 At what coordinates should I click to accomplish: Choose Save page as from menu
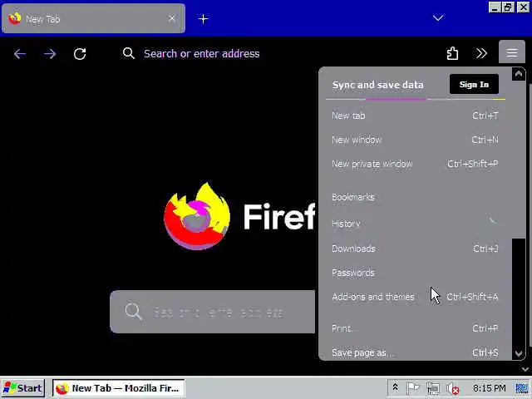click(415, 352)
